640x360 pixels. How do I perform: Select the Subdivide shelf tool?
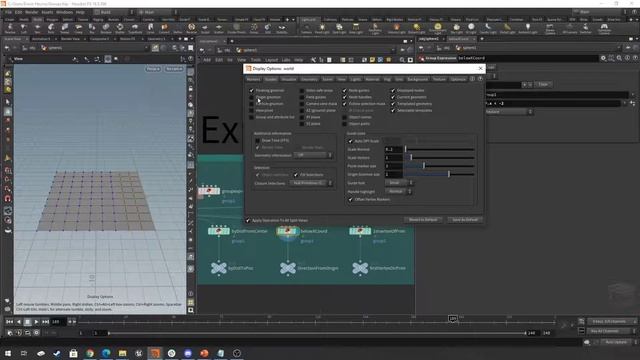[135, 29]
